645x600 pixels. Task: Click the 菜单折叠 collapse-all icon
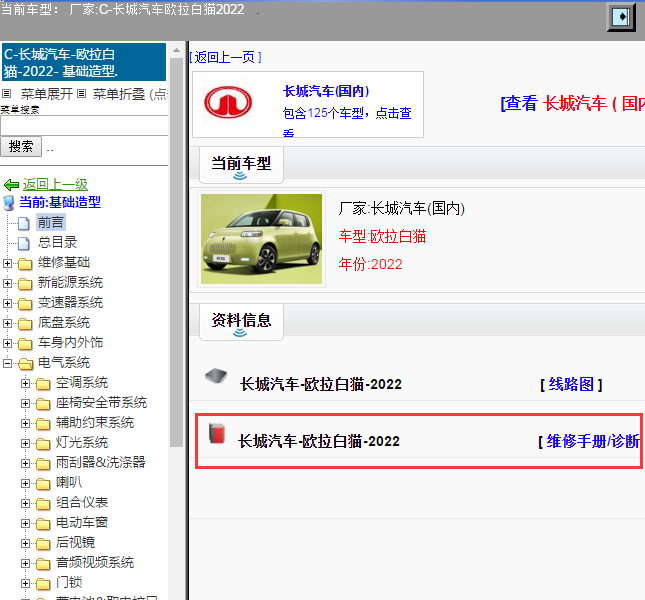point(81,94)
